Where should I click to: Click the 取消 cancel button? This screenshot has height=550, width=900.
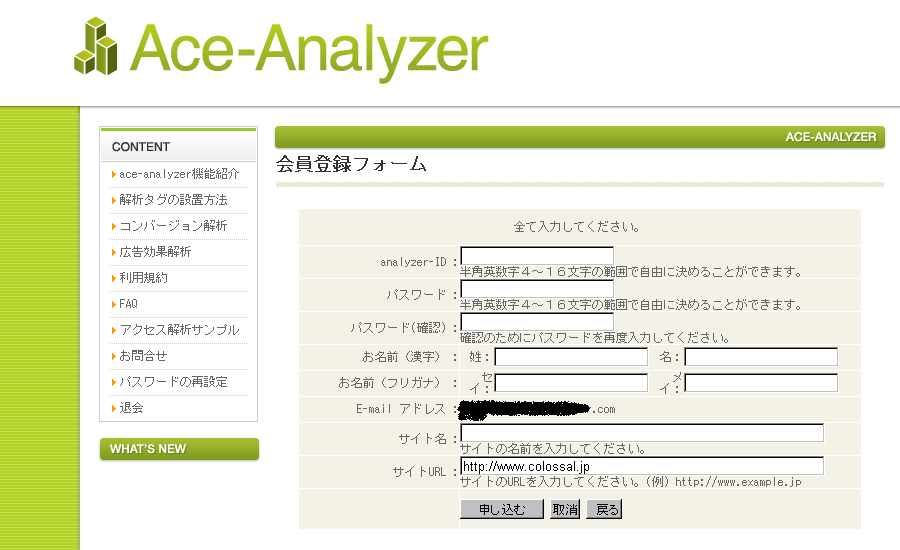pos(565,509)
